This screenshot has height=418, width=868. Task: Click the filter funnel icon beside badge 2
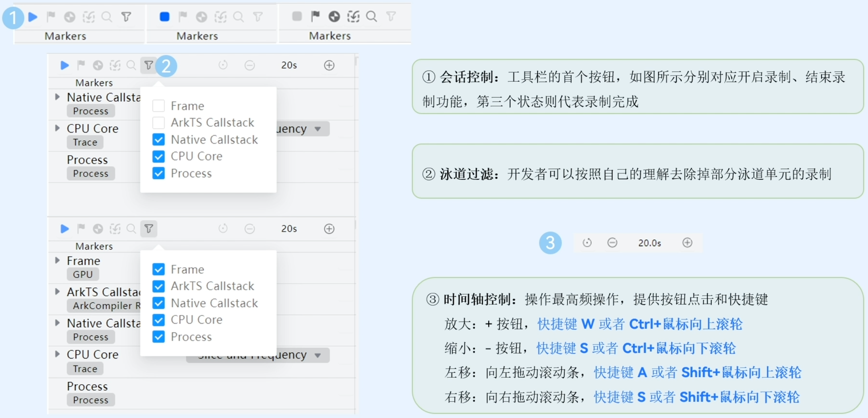pyautogui.click(x=149, y=65)
